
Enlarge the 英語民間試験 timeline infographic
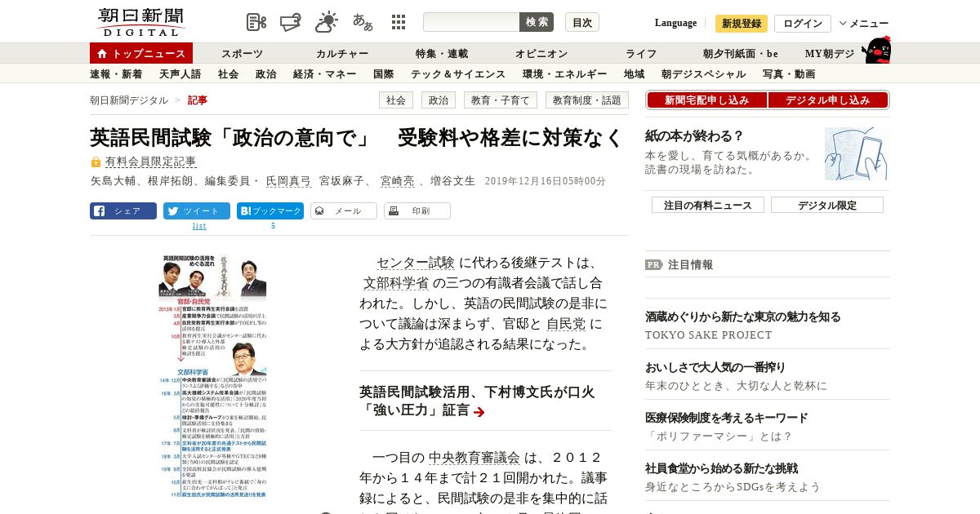click(x=212, y=377)
